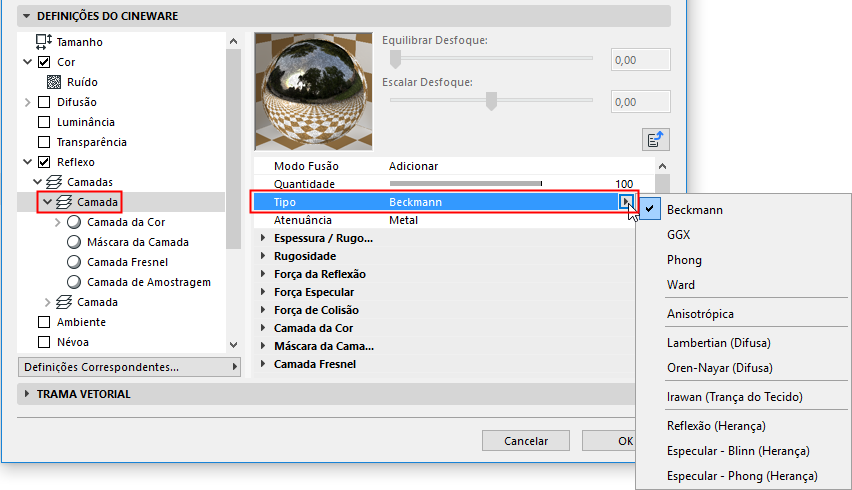
Task: Click the Cancelar button
Action: [525, 441]
